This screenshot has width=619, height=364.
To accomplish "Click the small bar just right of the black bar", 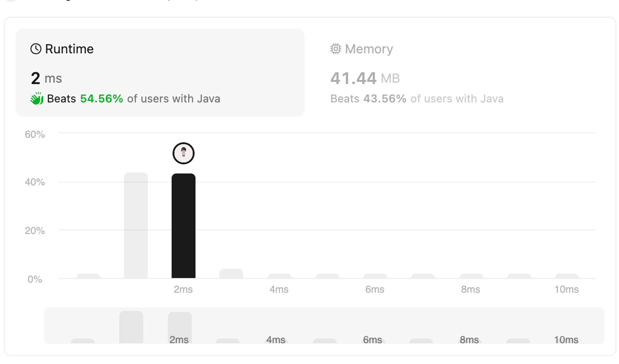I will point(231,274).
